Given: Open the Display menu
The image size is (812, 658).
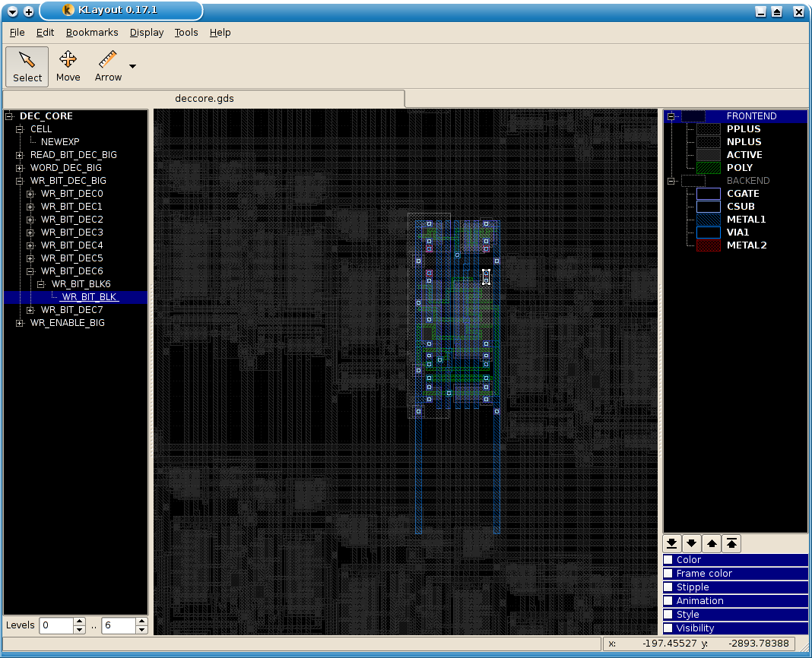Looking at the screenshot, I should (x=147, y=33).
